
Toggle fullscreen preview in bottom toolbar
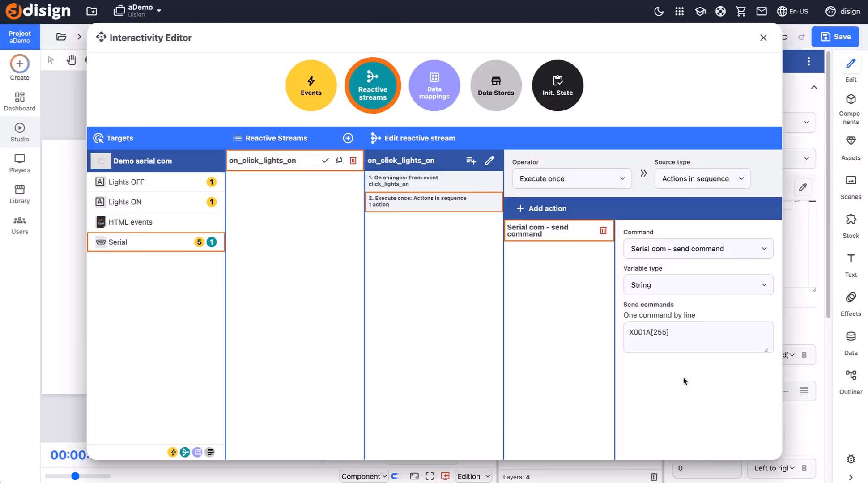click(430, 476)
